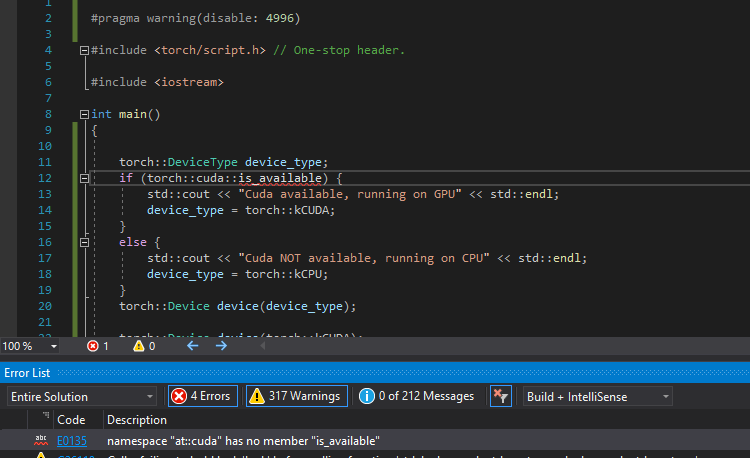Sort by the Description column header
Viewport: 750px width, 458px height.
(137, 420)
